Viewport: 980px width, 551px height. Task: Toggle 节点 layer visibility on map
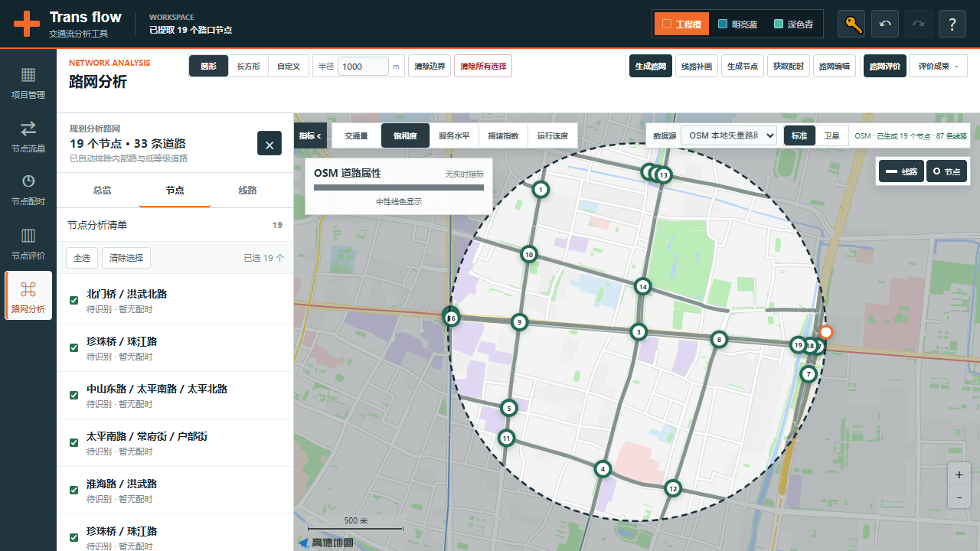[x=946, y=171]
